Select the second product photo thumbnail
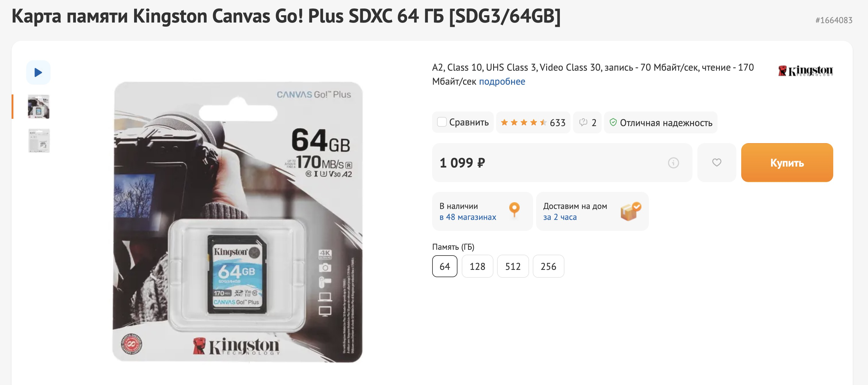The width and height of the screenshot is (868, 385). point(39,141)
